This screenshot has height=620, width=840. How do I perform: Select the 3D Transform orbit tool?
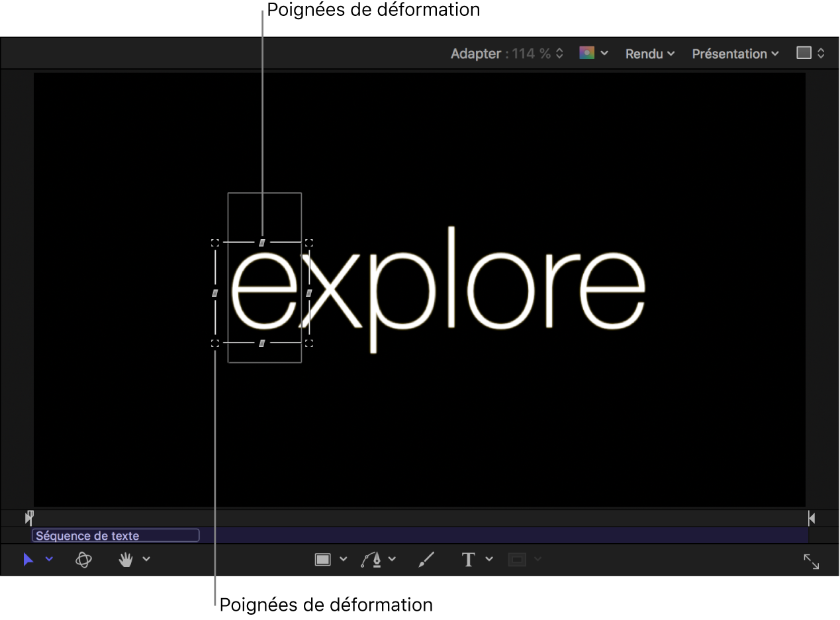83,560
